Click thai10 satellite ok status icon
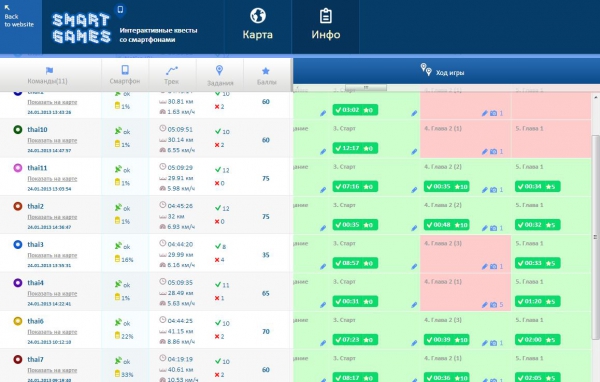 coord(118,131)
